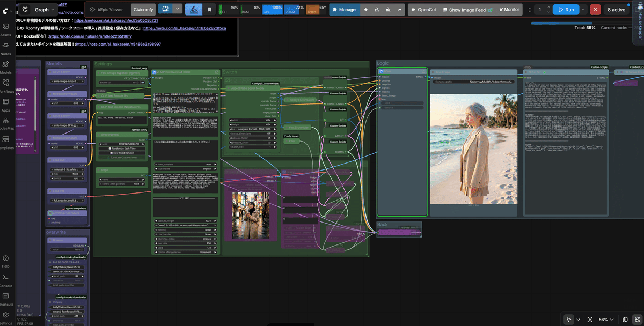Open the Console panel
644x326 pixels.
pos(5,280)
